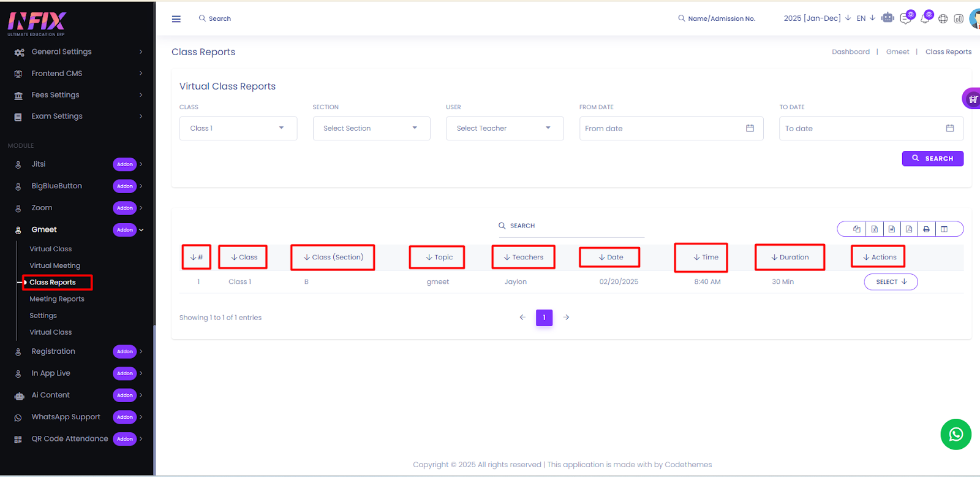Sort table by Teachers column
Viewport: 980px width, 477px height.
point(524,258)
